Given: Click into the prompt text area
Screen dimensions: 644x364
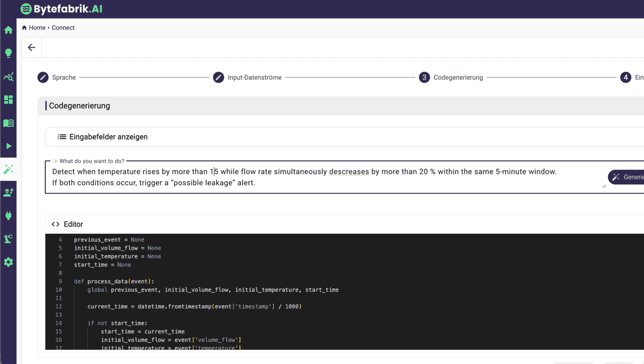Looking at the screenshot, I should (322, 177).
